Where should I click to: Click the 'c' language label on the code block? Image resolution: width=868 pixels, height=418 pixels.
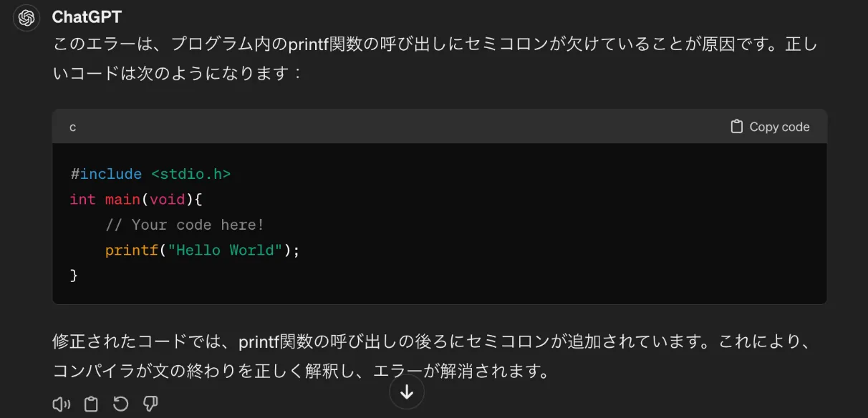[71, 127]
